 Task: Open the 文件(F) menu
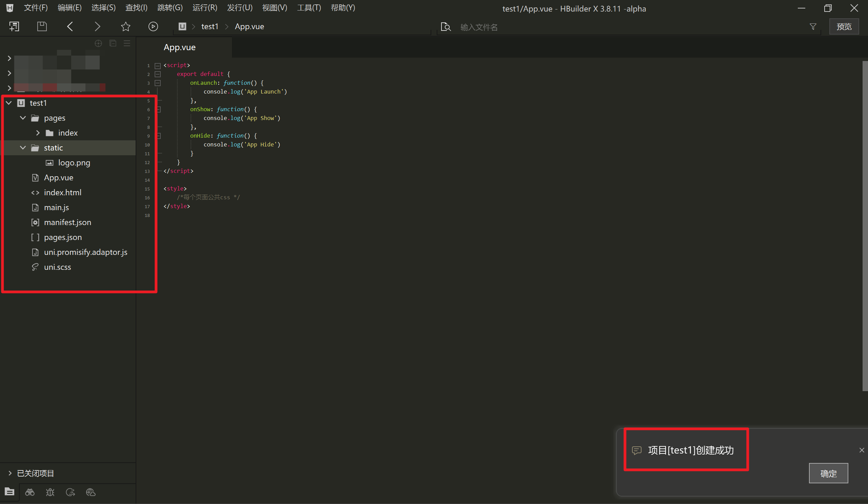36,8
